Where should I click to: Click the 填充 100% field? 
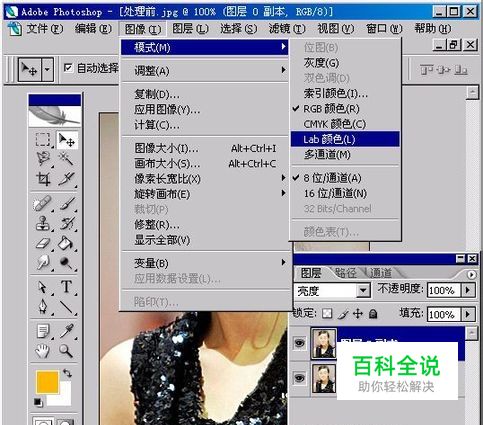point(444,314)
